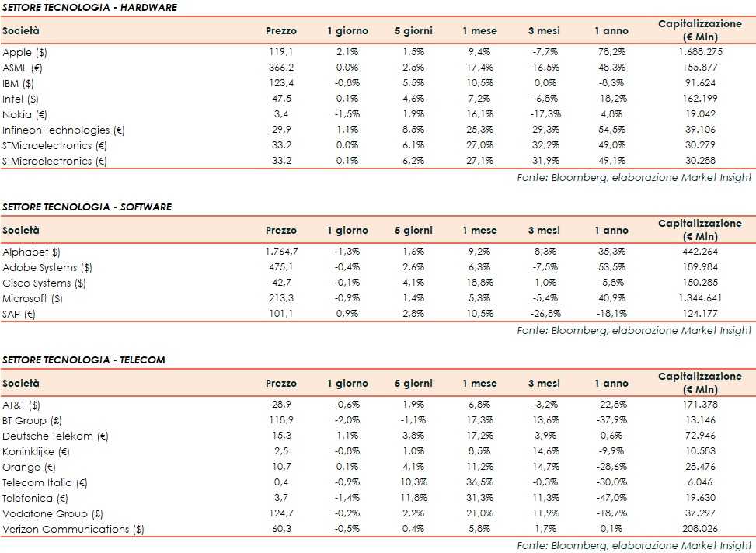Click the Alphabet $) company name

click(x=31, y=252)
